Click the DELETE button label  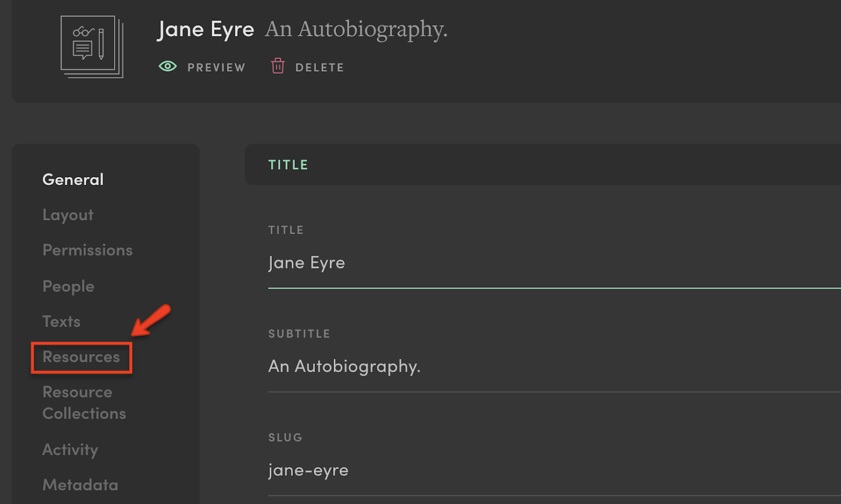click(320, 67)
